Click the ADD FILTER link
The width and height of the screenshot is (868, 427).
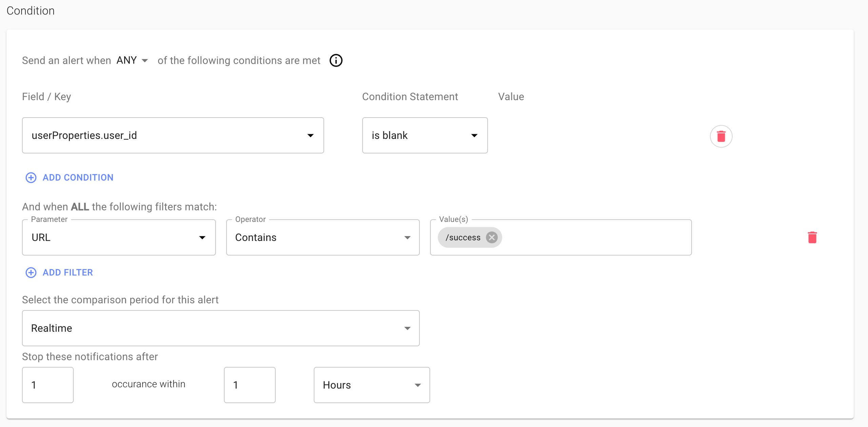click(67, 272)
